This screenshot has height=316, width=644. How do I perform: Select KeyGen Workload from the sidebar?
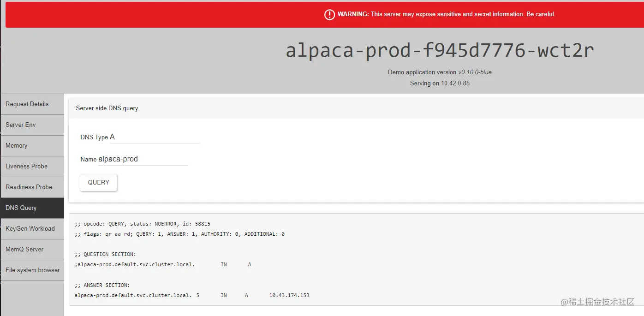click(30, 228)
